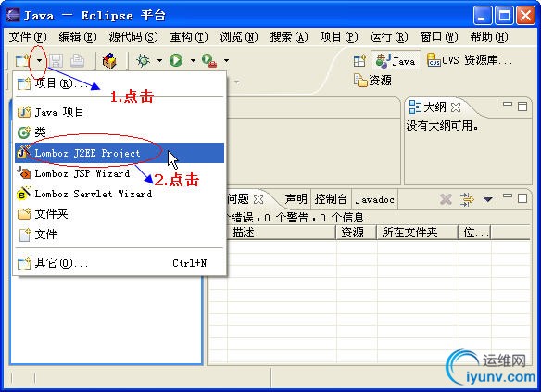Click the Lomboz toolbox icon in the toolbar
541x392 pixels.
[109, 61]
